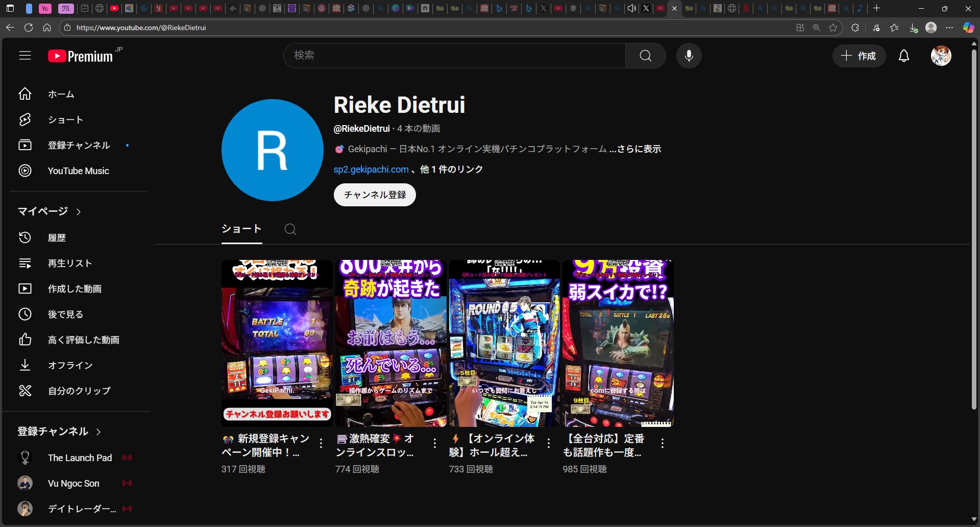Open sp2.gekipachi.com link
Screen dimensions: 980x527
(371, 170)
